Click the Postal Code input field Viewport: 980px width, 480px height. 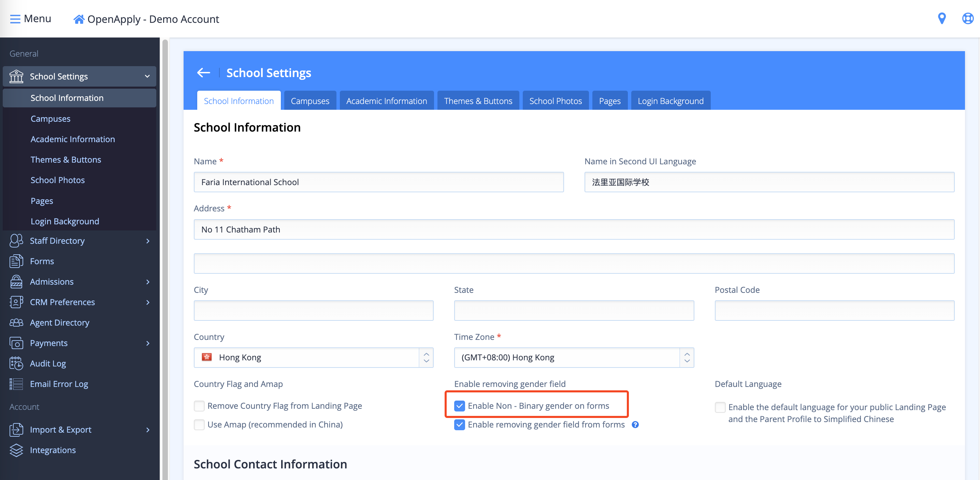pyautogui.click(x=834, y=311)
